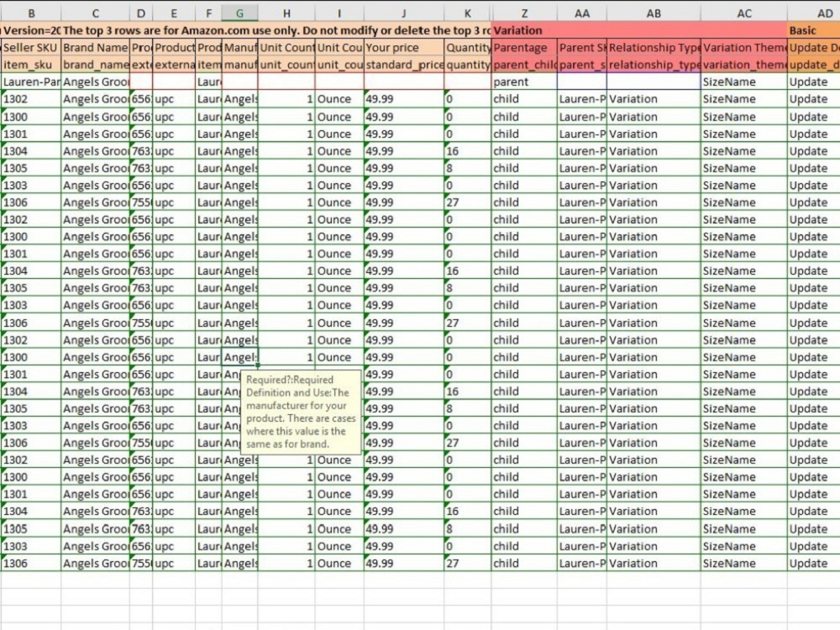Click the "Variation Theme" label cell
Screen dimensions: 840x630
tap(744, 48)
